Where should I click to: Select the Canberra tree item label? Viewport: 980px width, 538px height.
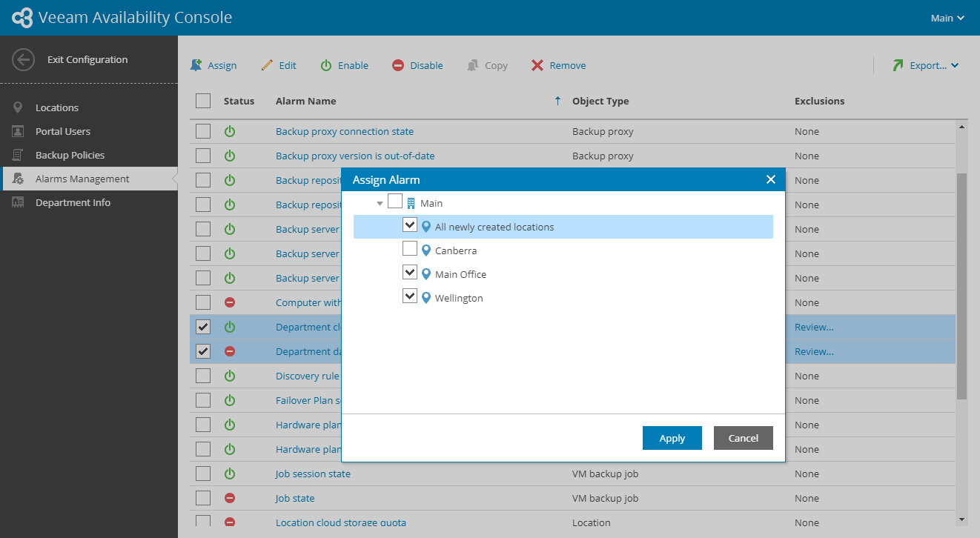pos(456,250)
